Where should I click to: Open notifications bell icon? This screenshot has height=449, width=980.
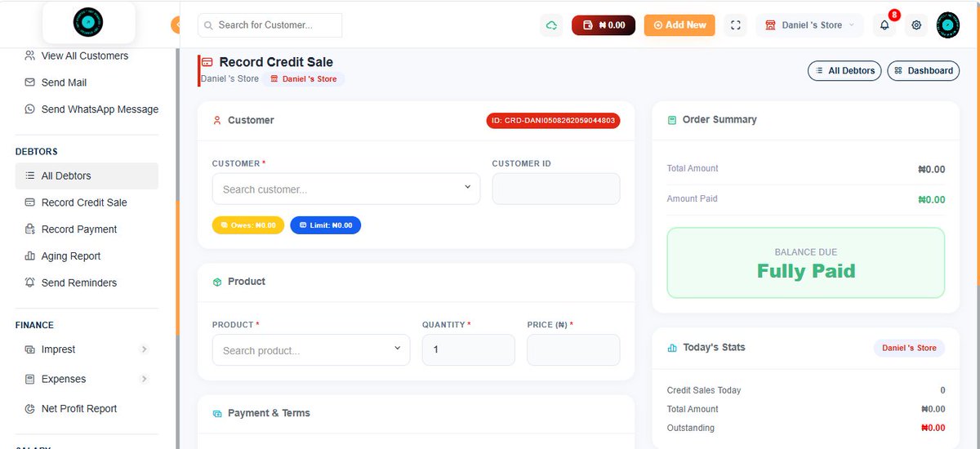pos(884,25)
